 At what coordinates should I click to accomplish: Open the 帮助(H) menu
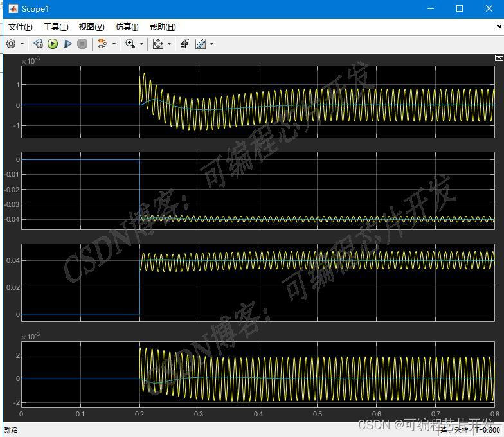pyautogui.click(x=163, y=27)
